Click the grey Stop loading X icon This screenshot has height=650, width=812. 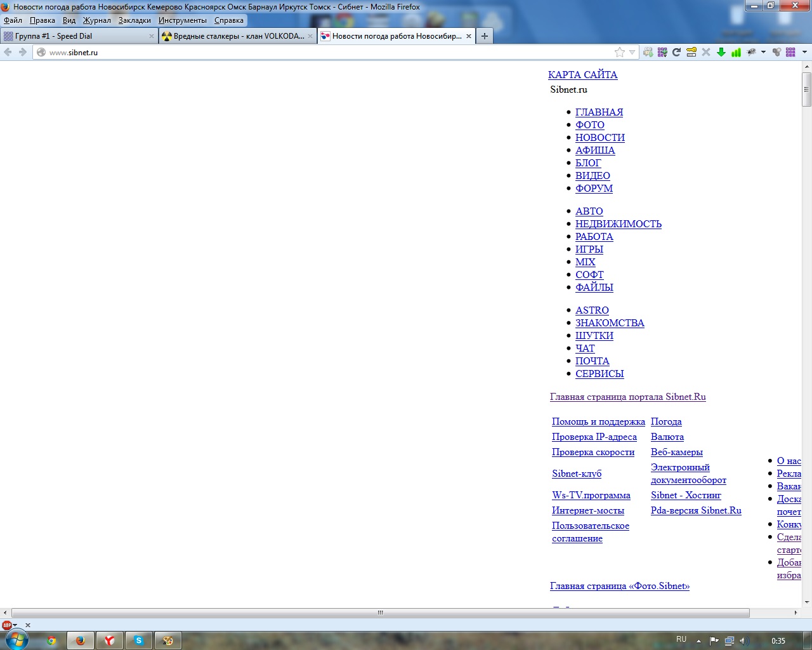(706, 52)
